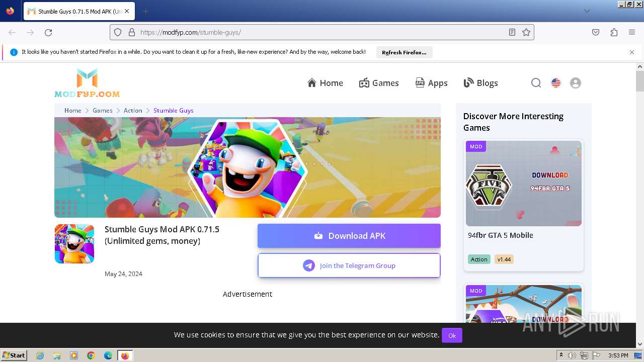Accept cookies with Ok button
This screenshot has width=644, height=362.
452,335
